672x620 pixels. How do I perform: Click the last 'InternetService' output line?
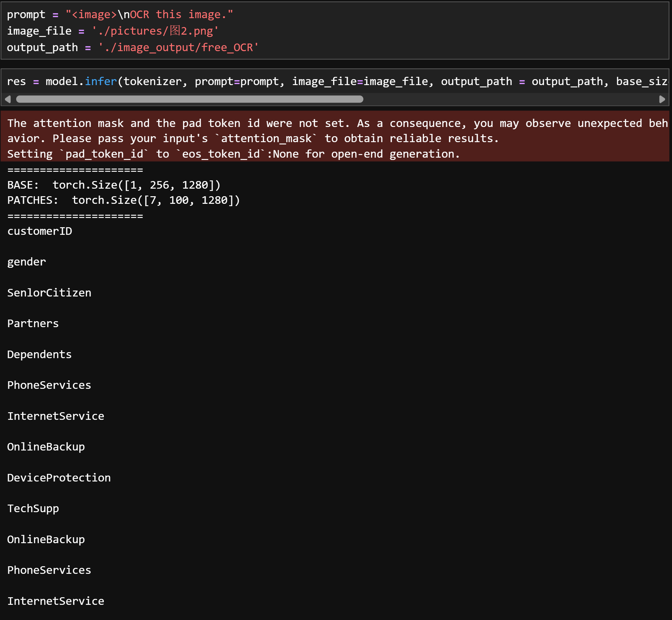tap(55, 601)
